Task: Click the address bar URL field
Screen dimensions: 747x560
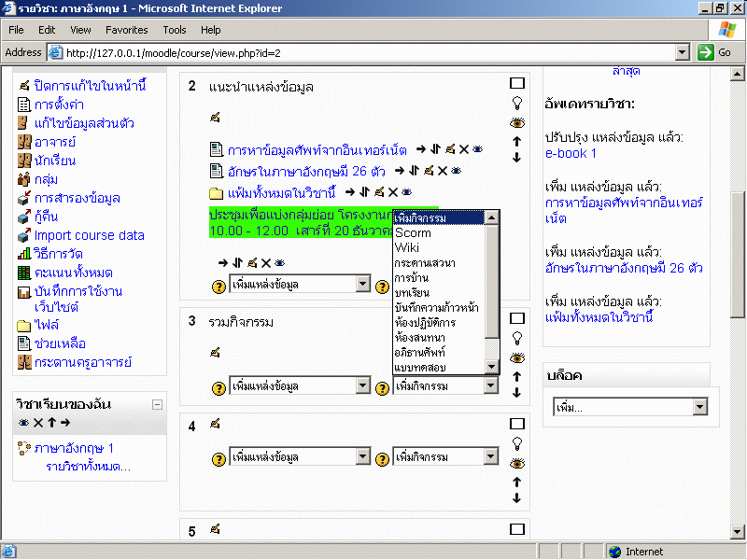Action: coord(364,52)
